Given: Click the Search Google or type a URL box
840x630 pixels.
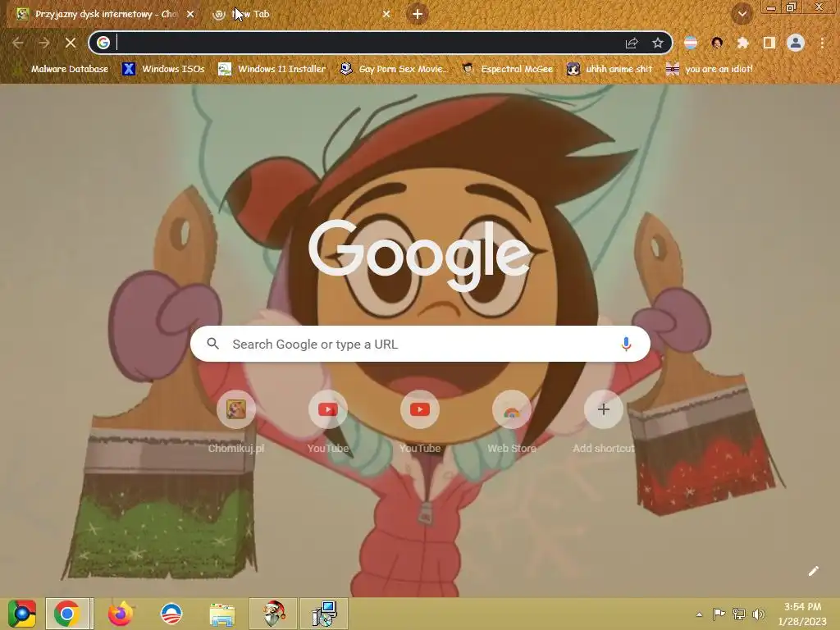Looking at the screenshot, I should pos(420,344).
